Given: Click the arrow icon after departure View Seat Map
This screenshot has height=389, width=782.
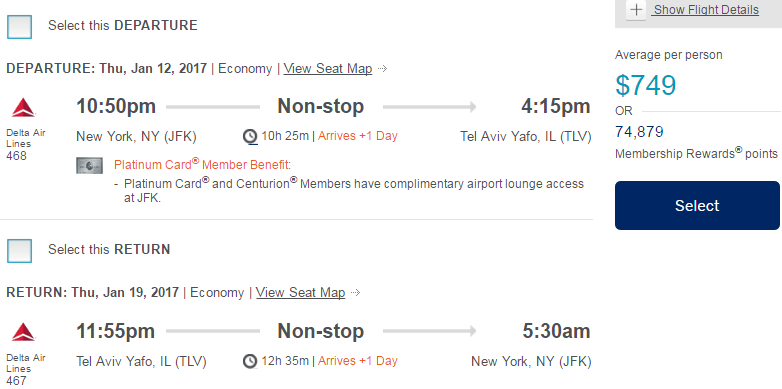Looking at the screenshot, I should point(383,69).
